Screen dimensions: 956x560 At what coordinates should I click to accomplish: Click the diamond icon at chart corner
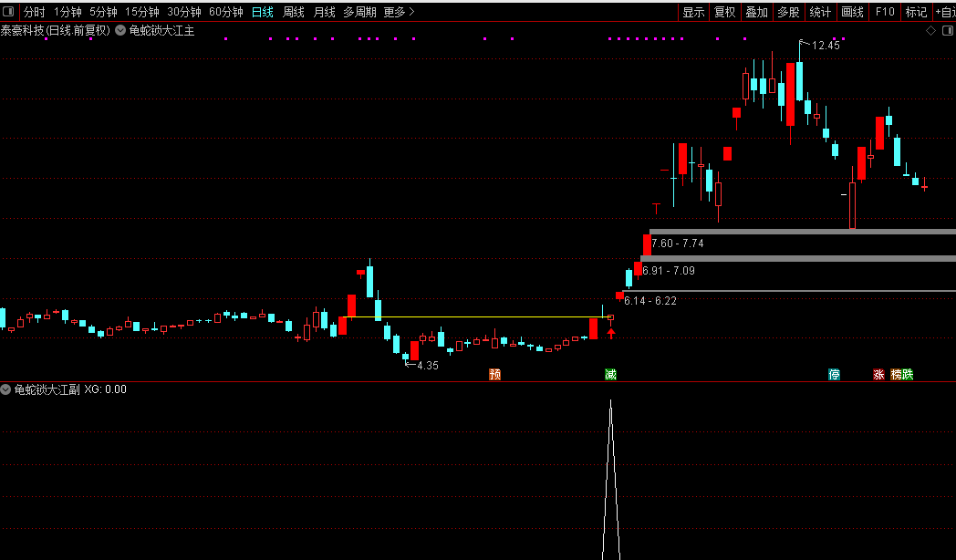[x=931, y=30]
